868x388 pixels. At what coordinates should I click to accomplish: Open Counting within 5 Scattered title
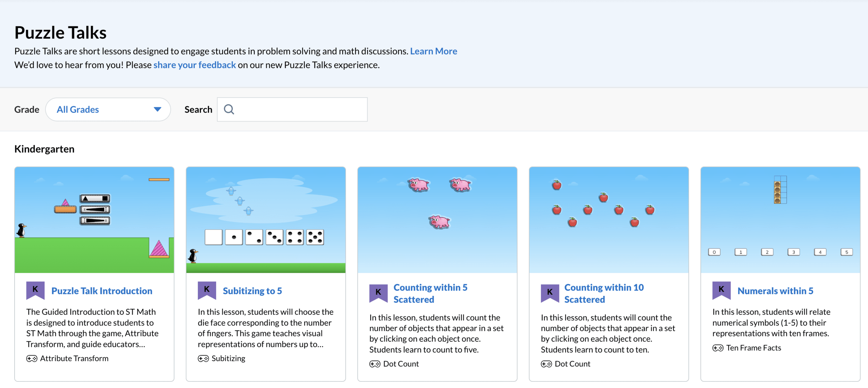coord(430,294)
